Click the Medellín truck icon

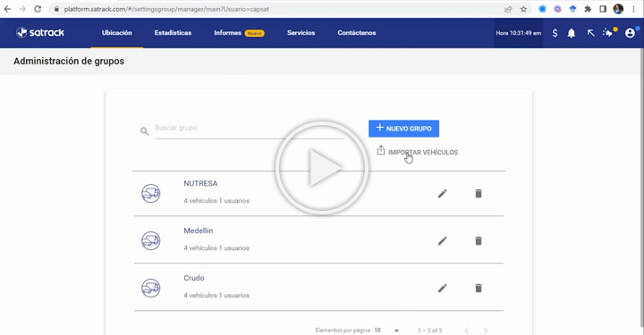click(x=151, y=240)
